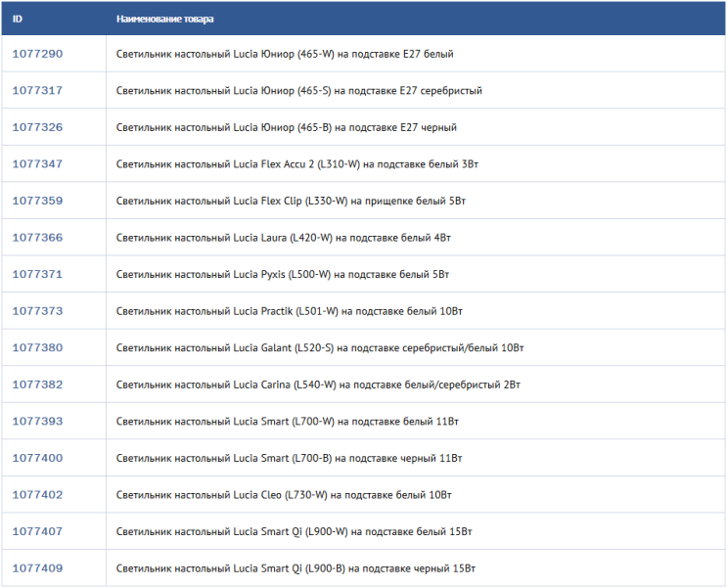This screenshot has width=727, height=588.
Task: Select the Lucia Smart (L700-B) черный name
Action: pyautogui.click(x=289, y=458)
